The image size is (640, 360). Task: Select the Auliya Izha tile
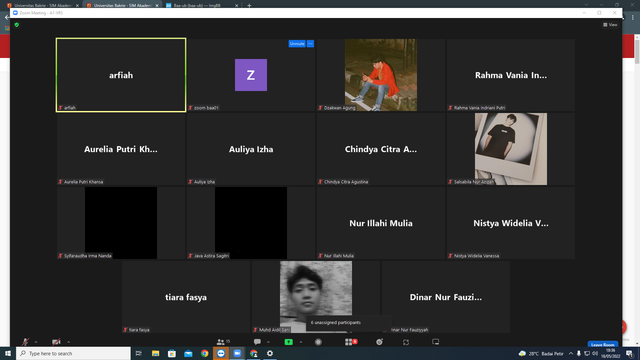point(251,149)
